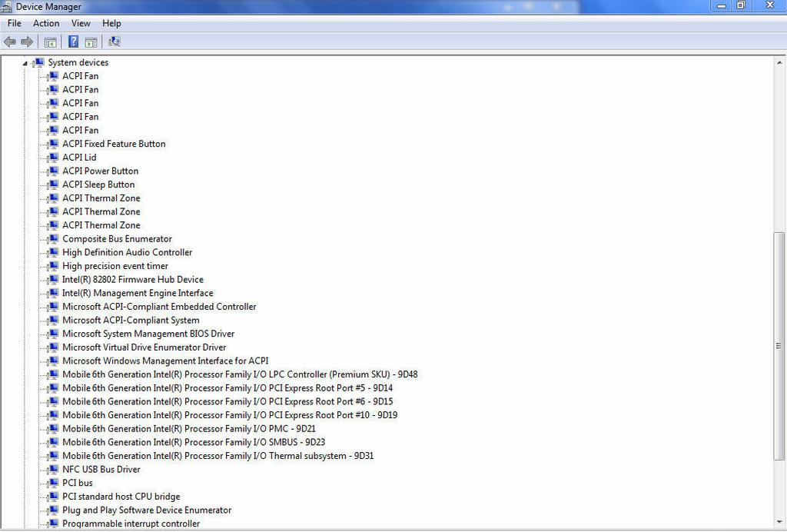Select I/O Thermal subsystem - 9D31 entry
The width and height of the screenshot is (787, 532).
pos(218,456)
